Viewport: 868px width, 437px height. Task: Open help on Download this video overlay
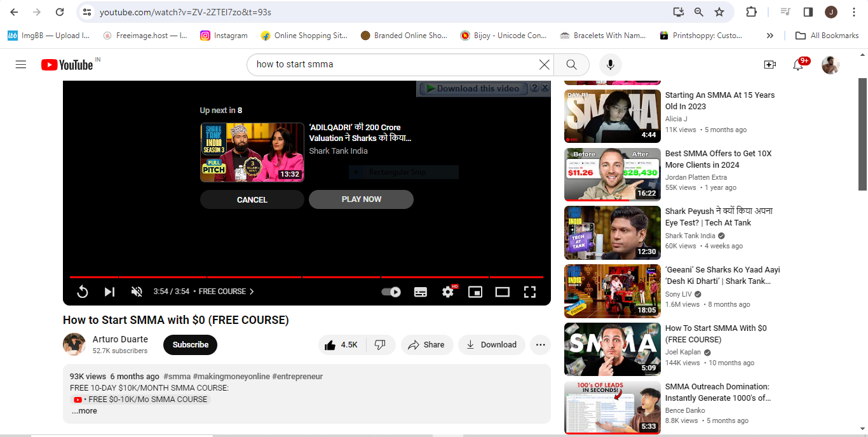pos(534,88)
